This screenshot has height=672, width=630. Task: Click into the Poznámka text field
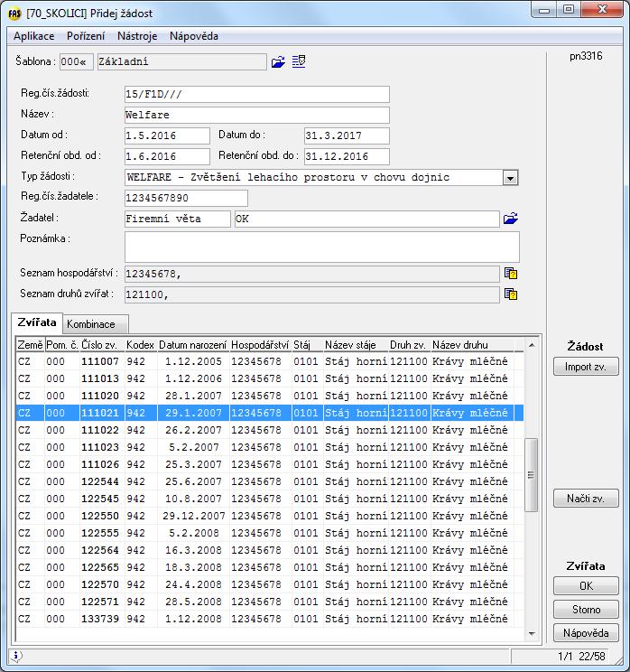click(x=321, y=247)
